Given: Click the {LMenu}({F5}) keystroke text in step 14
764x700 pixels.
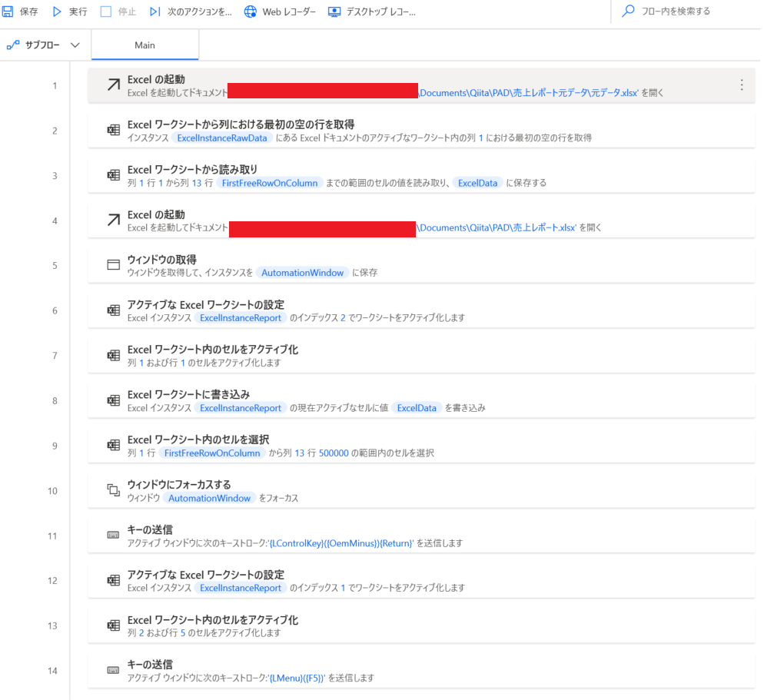Looking at the screenshot, I should 297,678.
